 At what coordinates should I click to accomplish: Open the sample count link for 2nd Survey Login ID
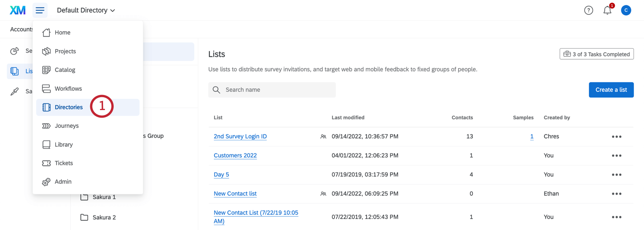(x=532, y=137)
